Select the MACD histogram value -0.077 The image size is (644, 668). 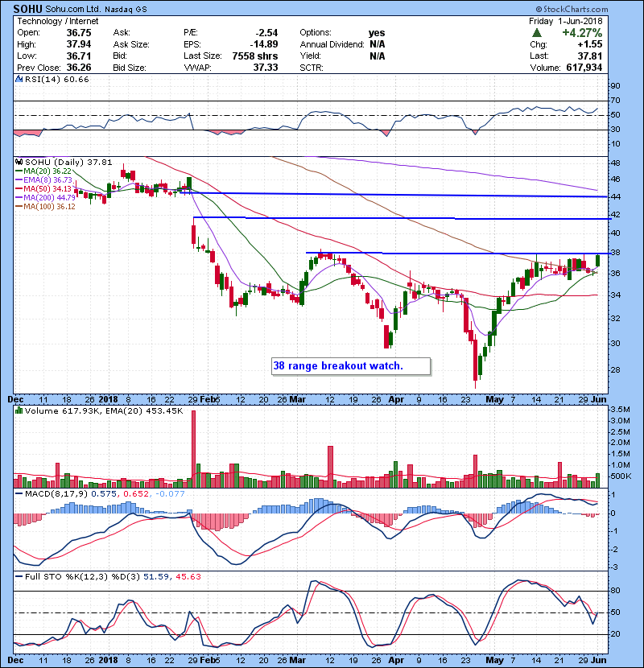(170, 494)
